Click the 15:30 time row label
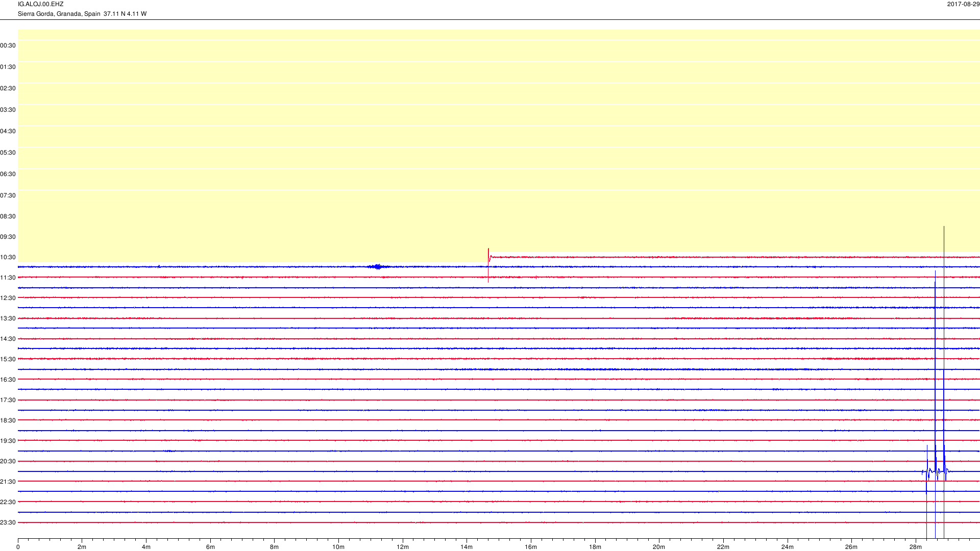 (8, 359)
